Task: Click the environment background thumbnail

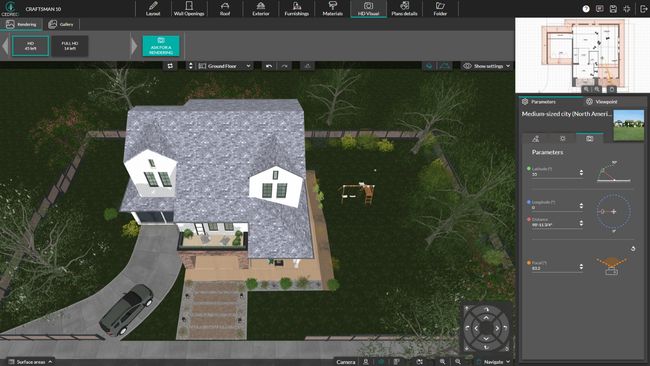Action: (x=628, y=125)
